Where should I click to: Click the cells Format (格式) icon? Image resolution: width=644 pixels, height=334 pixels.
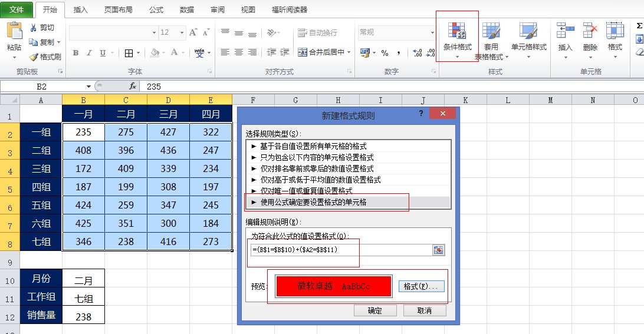pyautogui.click(x=615, y=31)
